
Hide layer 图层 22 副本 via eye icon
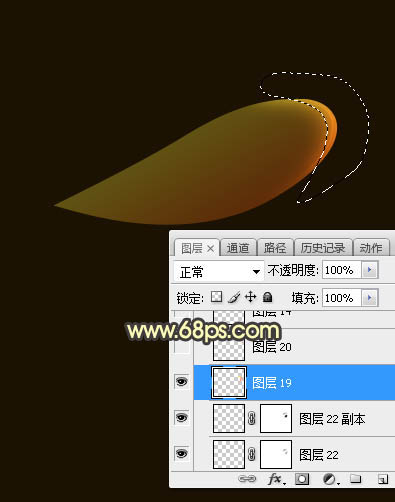[x=182, y=417]
